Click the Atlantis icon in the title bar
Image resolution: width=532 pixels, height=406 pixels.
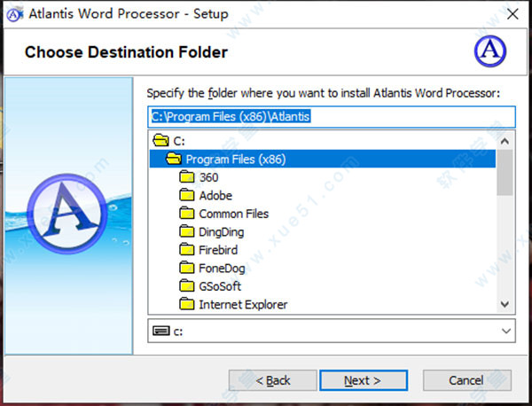pyautogui.click(x=15, y=14)
